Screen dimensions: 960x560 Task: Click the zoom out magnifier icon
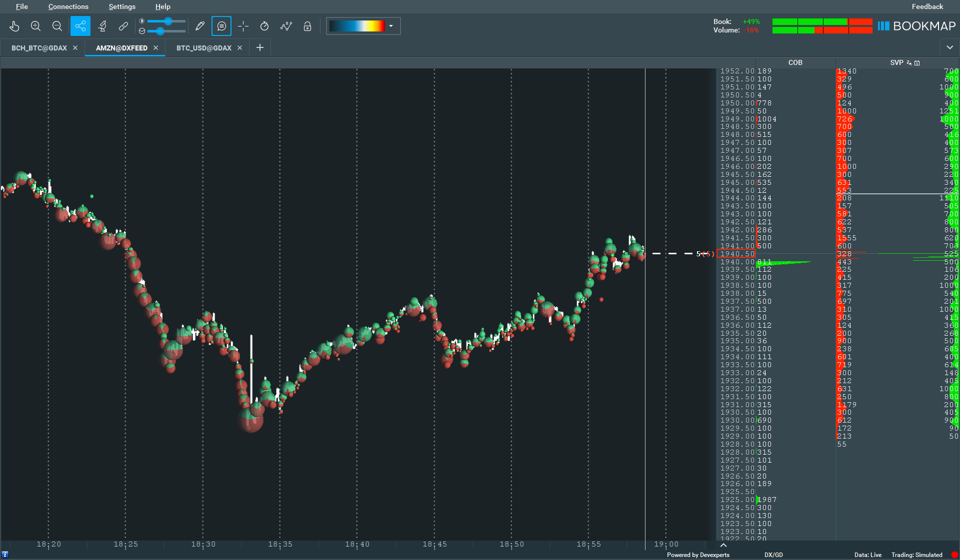57,26
